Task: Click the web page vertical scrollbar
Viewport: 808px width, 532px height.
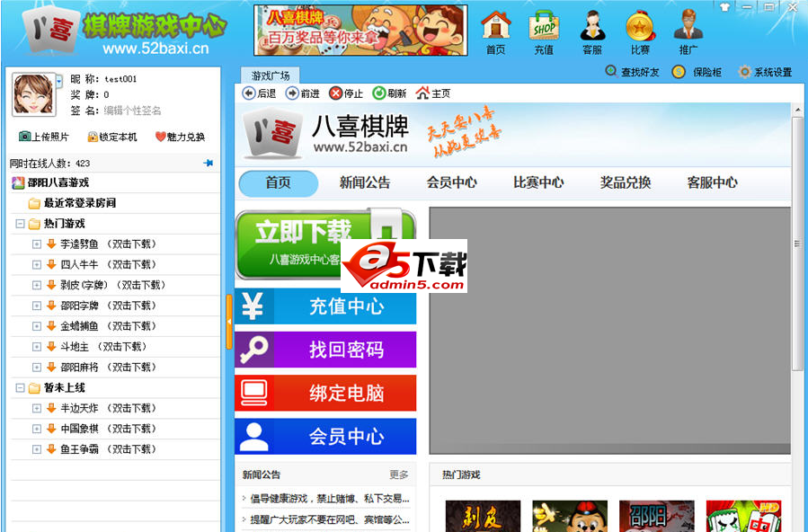Action: click(x=798, y=243)
